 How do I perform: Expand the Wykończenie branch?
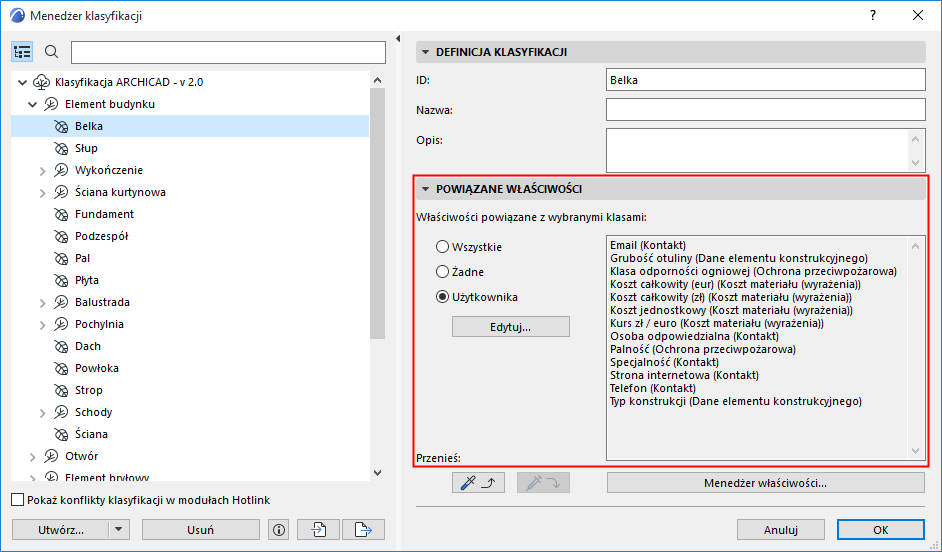click(x=43, y=171)
